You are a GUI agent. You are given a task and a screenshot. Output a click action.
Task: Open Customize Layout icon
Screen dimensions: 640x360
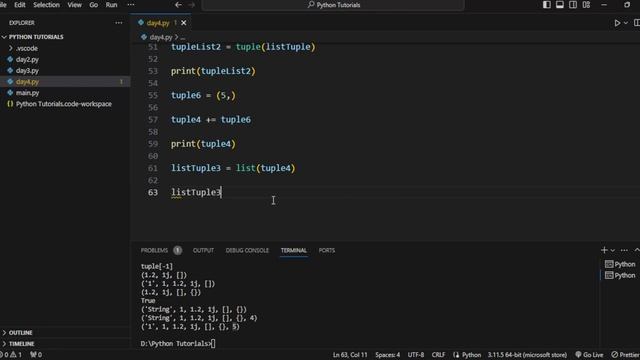[586, 5]
